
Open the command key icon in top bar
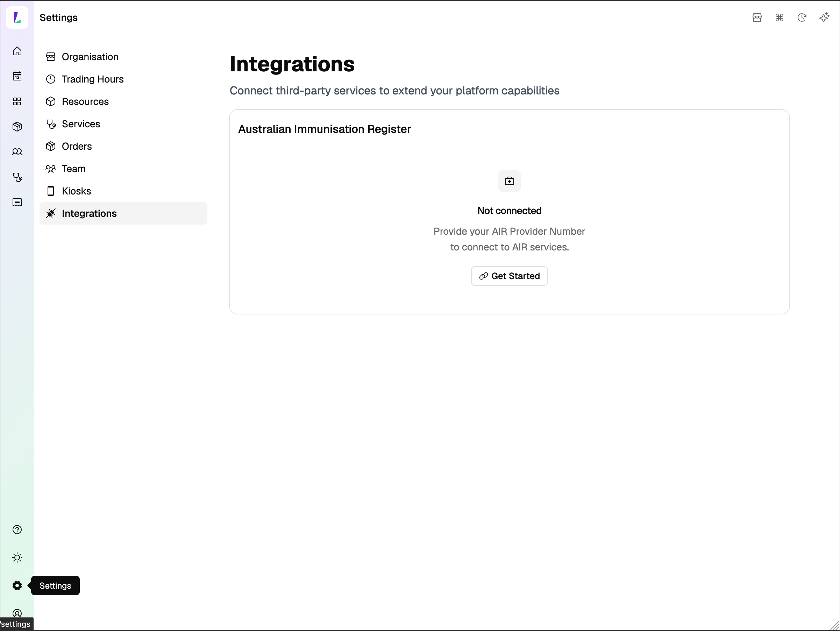[779, 17]
